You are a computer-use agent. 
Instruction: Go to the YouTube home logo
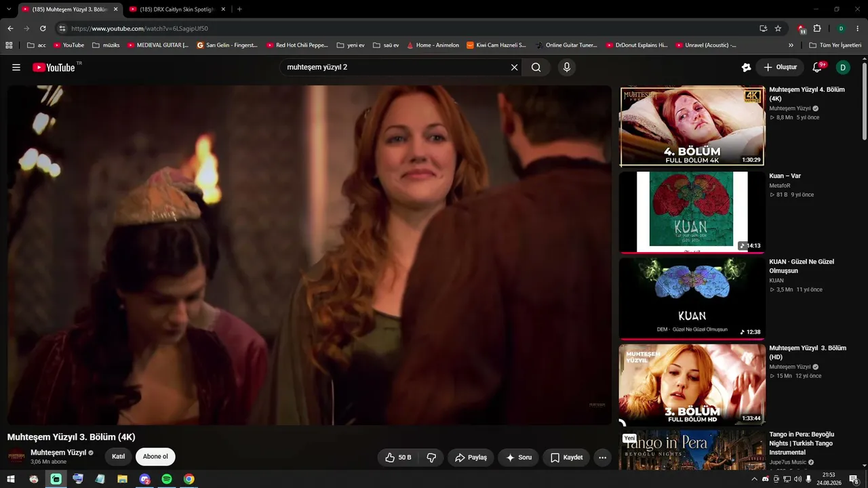54,67
